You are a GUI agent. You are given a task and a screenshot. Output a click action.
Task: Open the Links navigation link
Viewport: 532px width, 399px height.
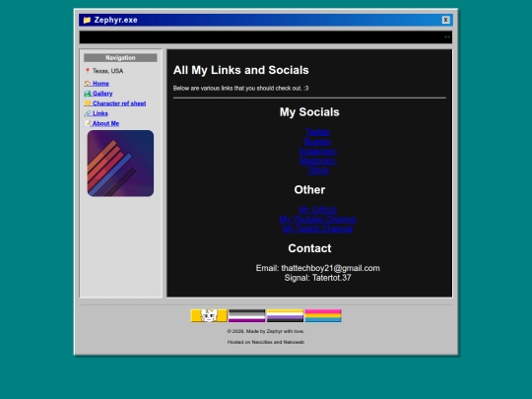100,113
